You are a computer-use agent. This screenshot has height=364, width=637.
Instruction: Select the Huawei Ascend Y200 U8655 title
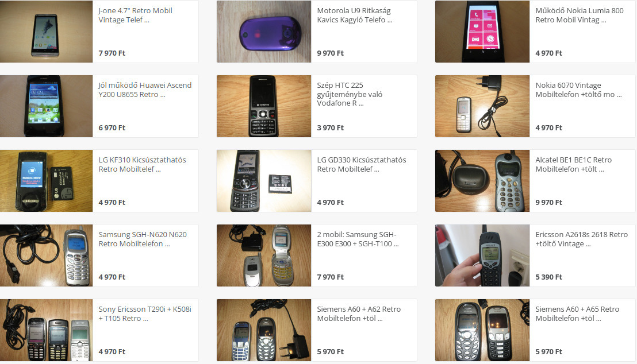coord(145,90)
